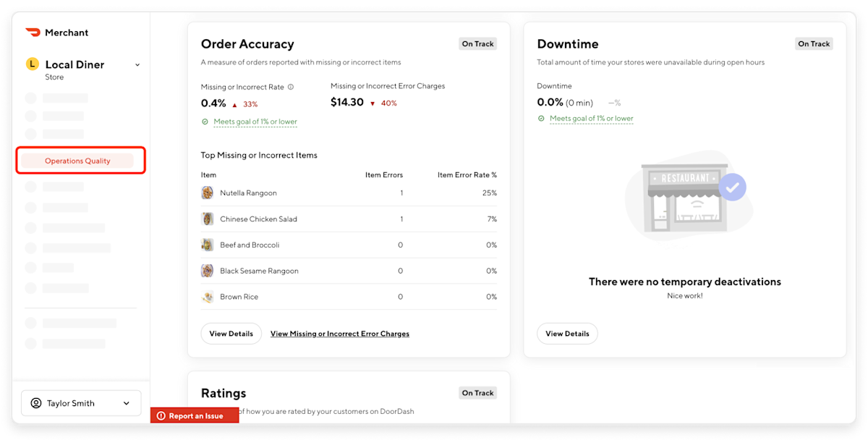
Task: Select the Chinese Chicken Salad row
Action: [x=349, y=219]
